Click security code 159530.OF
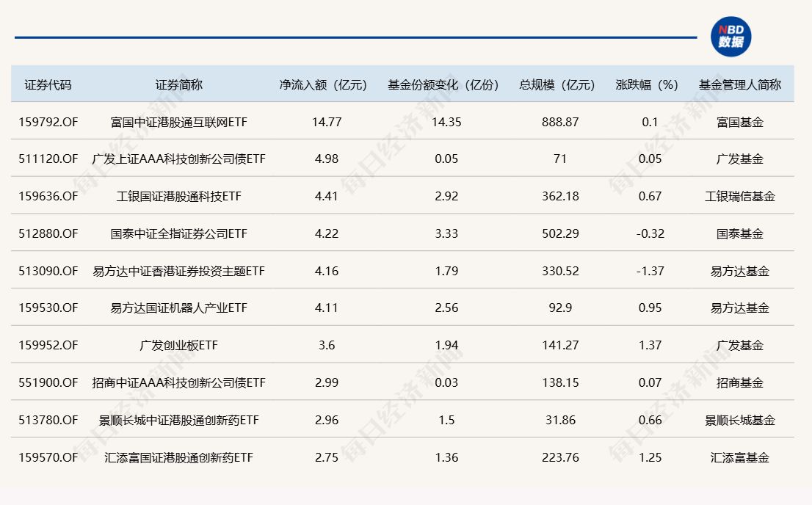The width and height of the screenshot is (812, 505). click(48, 308)
